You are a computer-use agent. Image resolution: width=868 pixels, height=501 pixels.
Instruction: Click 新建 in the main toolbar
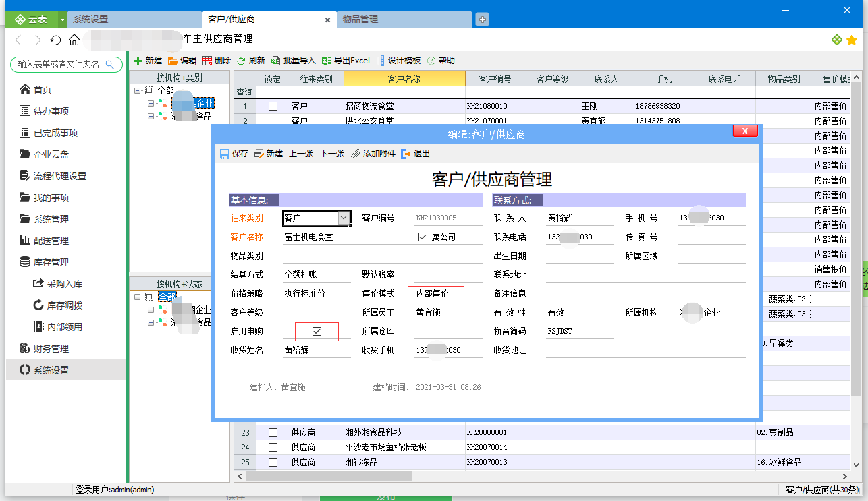[x=148, y=61]
